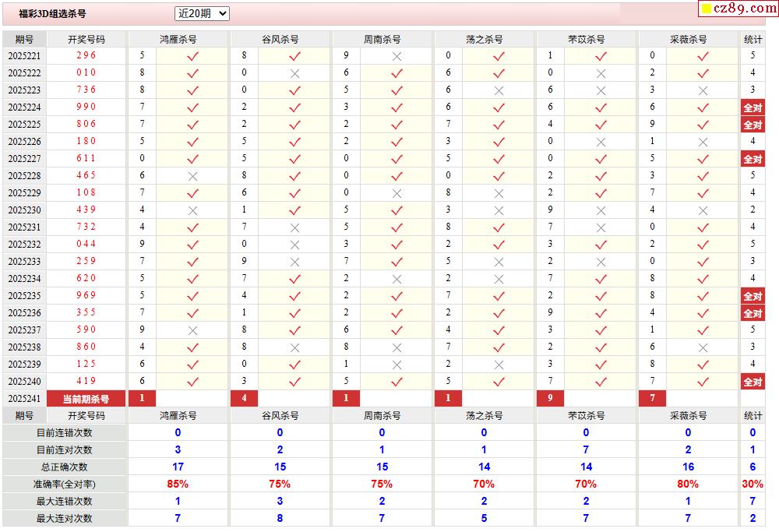779x532 pixels.
Task: Click the check mark for 采薇杀号 in row 2025240
Action: (x=703, y=382)
